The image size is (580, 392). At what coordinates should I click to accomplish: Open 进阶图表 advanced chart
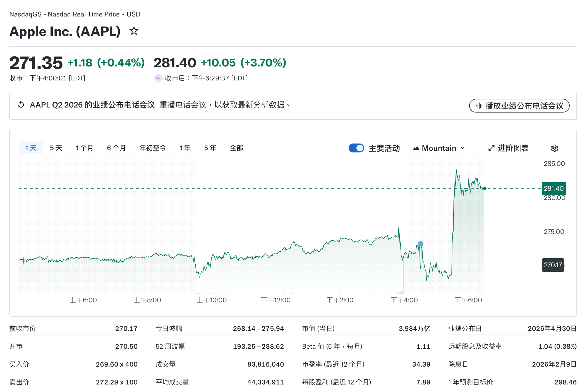509,148
